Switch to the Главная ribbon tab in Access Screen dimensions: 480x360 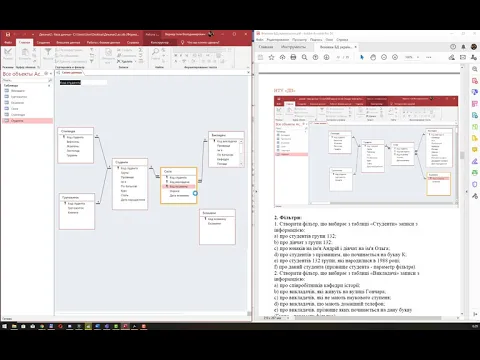pyautogui.click(x=24, y=42)
